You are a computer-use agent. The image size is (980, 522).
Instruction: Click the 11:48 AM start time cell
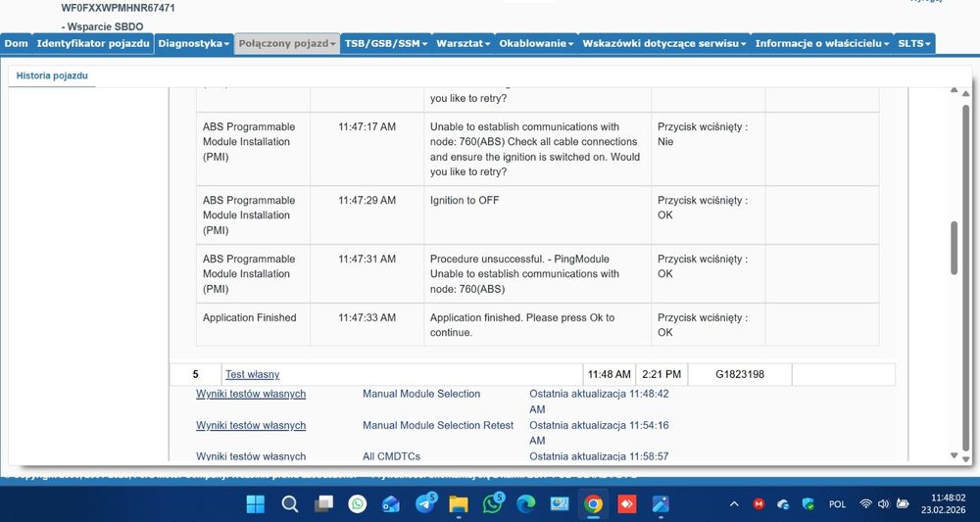tap(609, 375)
